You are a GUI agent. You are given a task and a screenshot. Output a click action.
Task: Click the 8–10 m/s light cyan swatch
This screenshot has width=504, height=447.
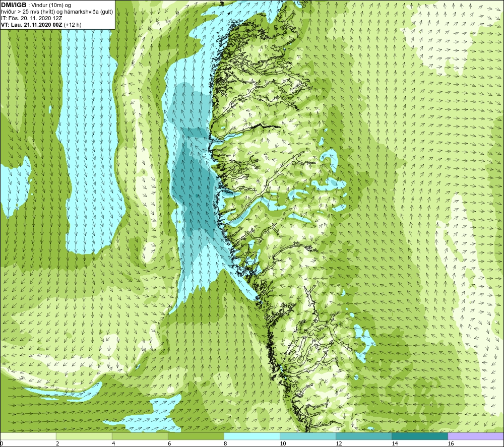point(252,436)
